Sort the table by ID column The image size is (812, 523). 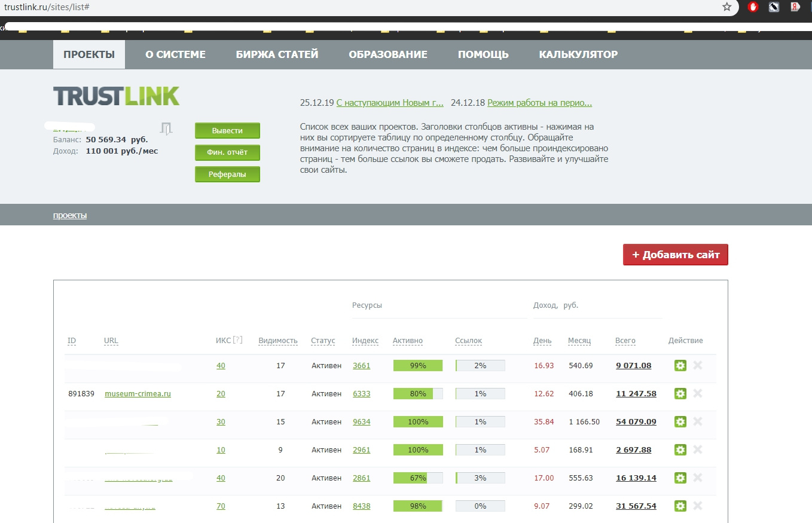(x=72, y=341)
